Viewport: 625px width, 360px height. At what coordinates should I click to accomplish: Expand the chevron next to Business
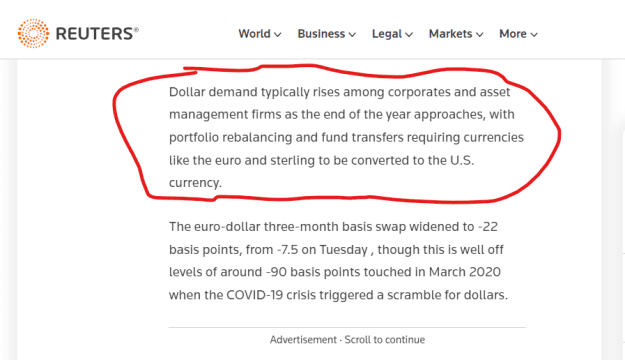[x=352, y=35]
